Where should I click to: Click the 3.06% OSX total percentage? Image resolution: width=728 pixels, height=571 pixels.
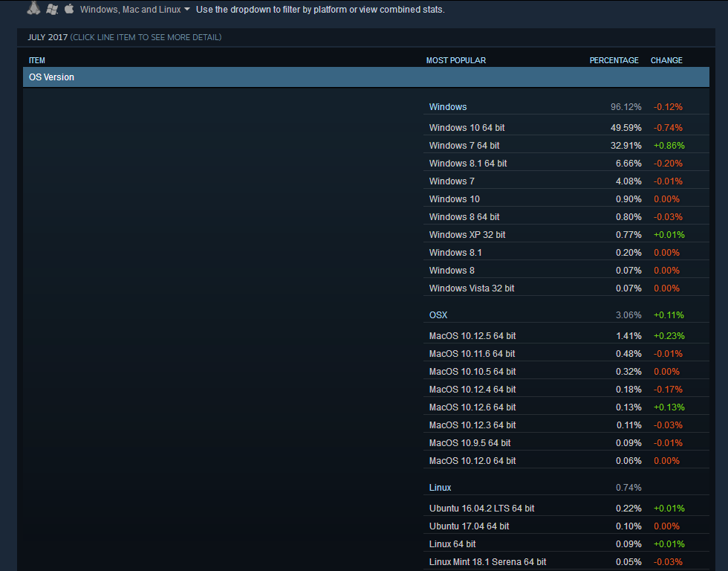[628, 315]
